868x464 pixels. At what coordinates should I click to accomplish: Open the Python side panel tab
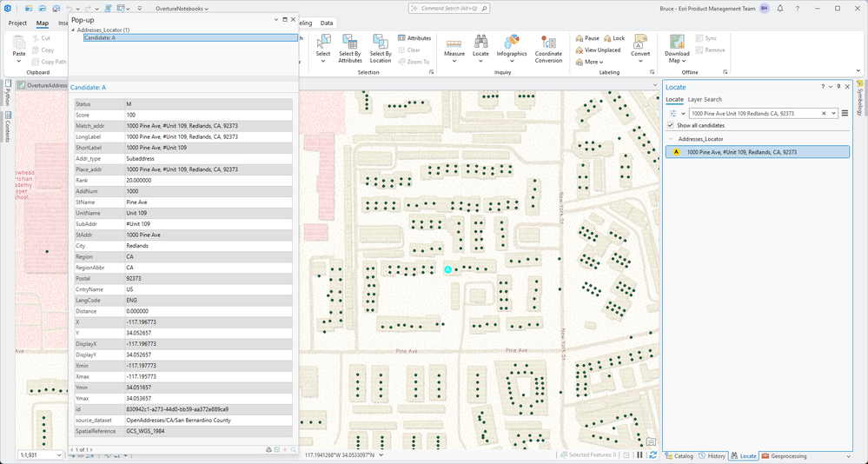coord(8,93)
